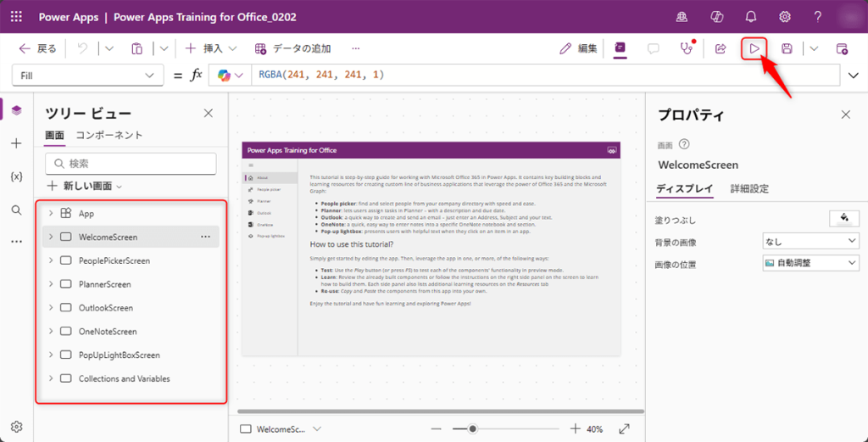Viewport: 868px width, 442px height.
Task: Open the WelcomeScreen row ellipsis menu
Action: coord(205,237)
